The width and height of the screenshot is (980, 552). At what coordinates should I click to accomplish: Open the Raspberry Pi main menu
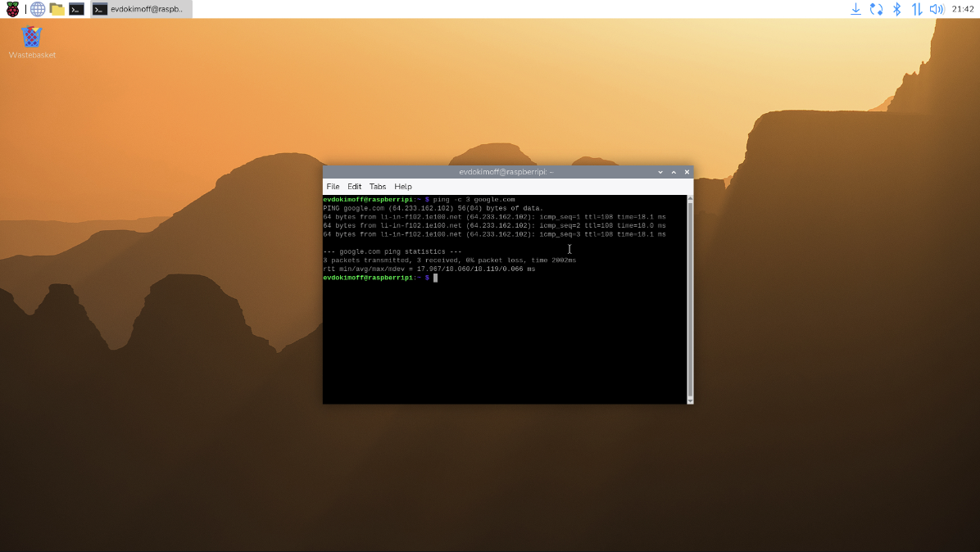point(12,9)
